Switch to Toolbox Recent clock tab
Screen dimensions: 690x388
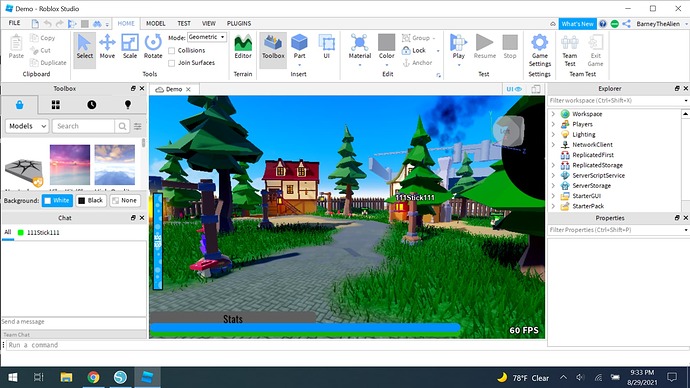click(92, 105)
